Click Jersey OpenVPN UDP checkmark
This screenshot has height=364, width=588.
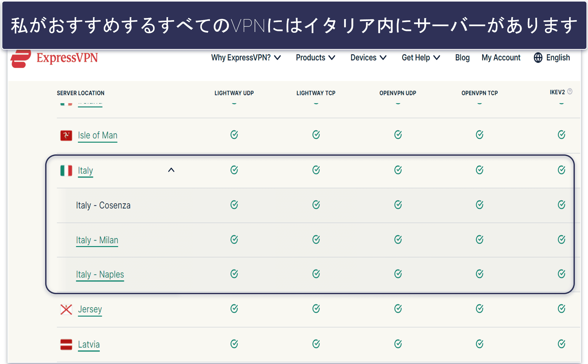coord(398,309)
